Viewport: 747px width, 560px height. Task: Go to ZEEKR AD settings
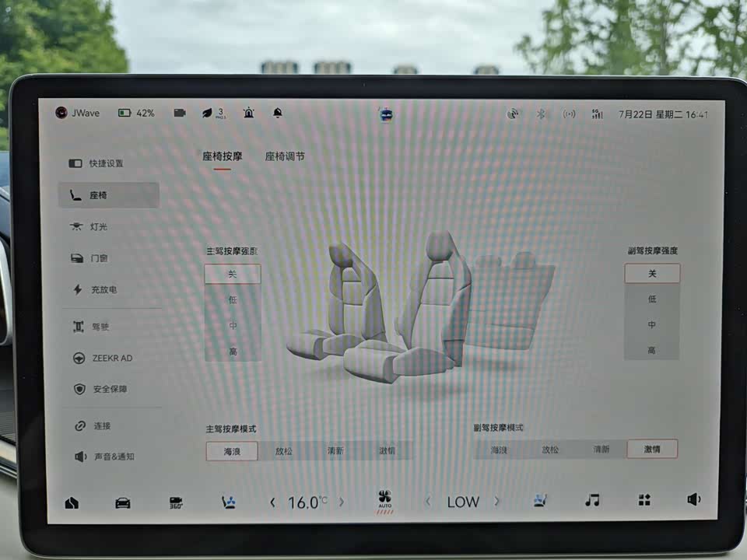point(111,359)
